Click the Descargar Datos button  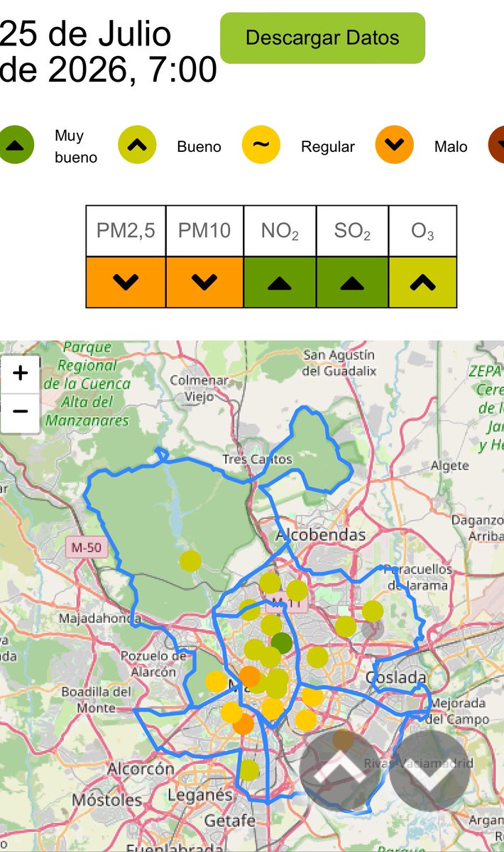pos(322,38)
